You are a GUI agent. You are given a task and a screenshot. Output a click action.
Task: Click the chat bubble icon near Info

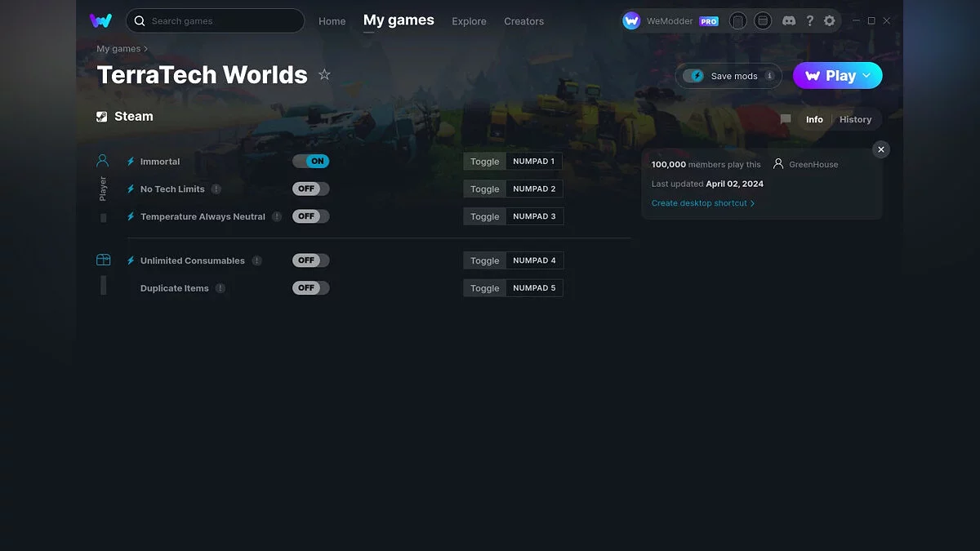[785, 118]
